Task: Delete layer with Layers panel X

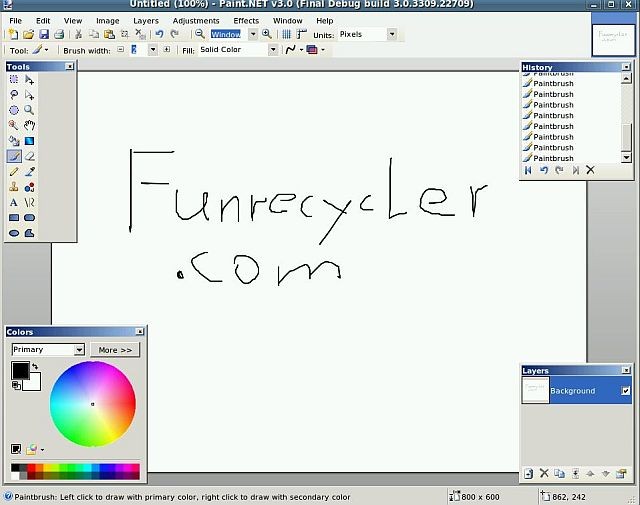Action: 544,474
